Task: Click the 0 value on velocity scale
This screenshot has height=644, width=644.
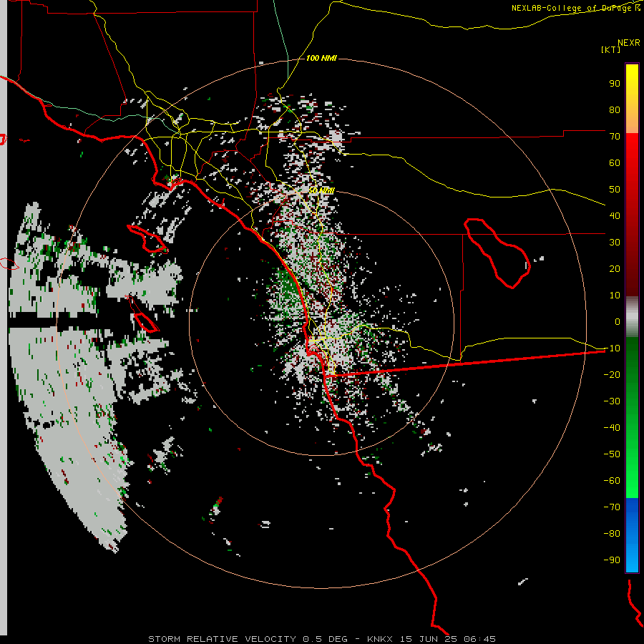Action: pyautogui.click(x=618, y=321)
